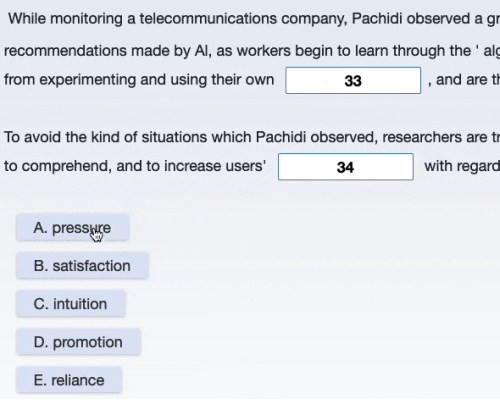Select answer option A. pressure
This screenshot has width=500, height=400.
click(x=73, y=228)
